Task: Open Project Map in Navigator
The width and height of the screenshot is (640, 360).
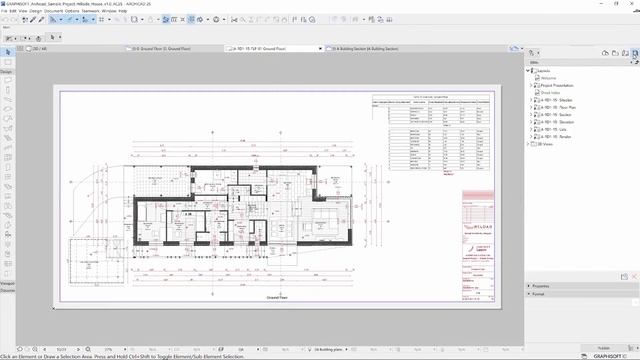Action: [605, 53]
